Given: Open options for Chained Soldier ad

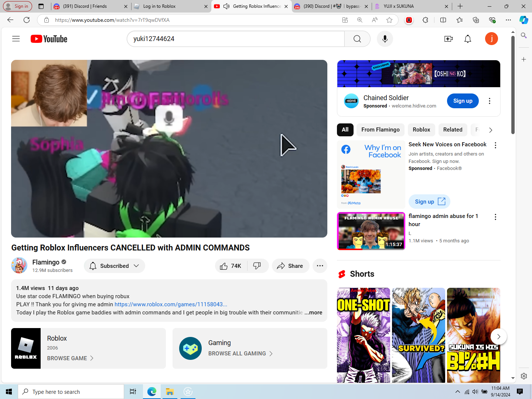Looking at the screenshot, I should tap(490, 101).
